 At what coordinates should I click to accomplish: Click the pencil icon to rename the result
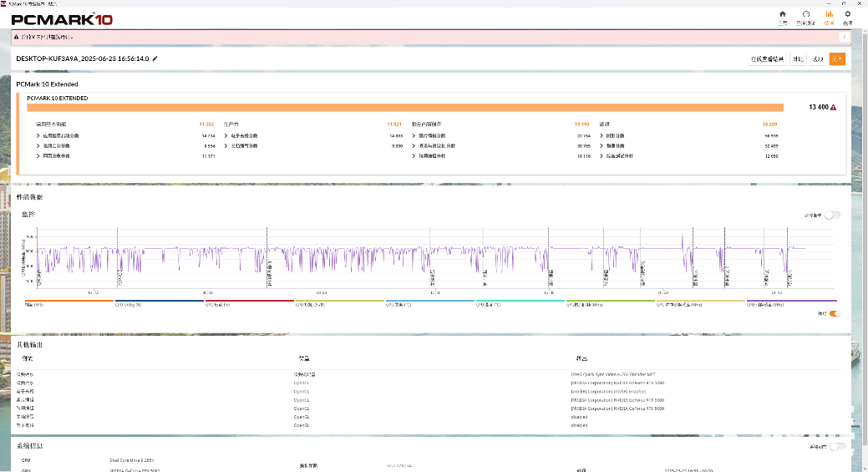click(155, 58)
